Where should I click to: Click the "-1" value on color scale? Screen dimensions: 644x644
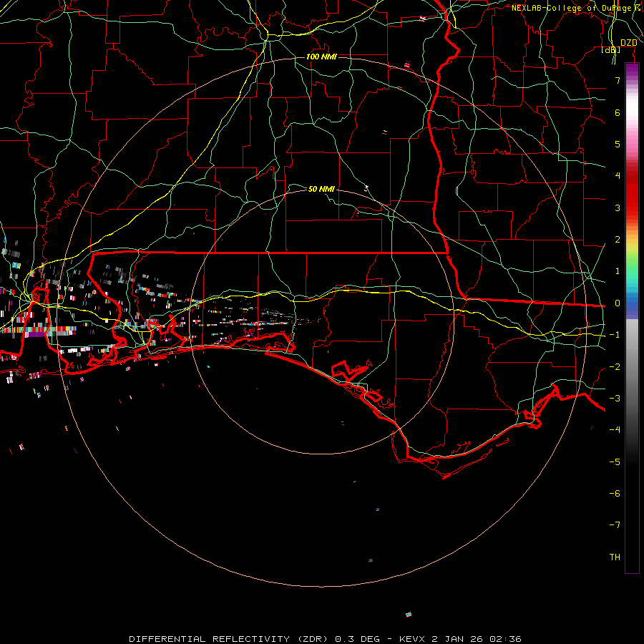pos(615,335)
